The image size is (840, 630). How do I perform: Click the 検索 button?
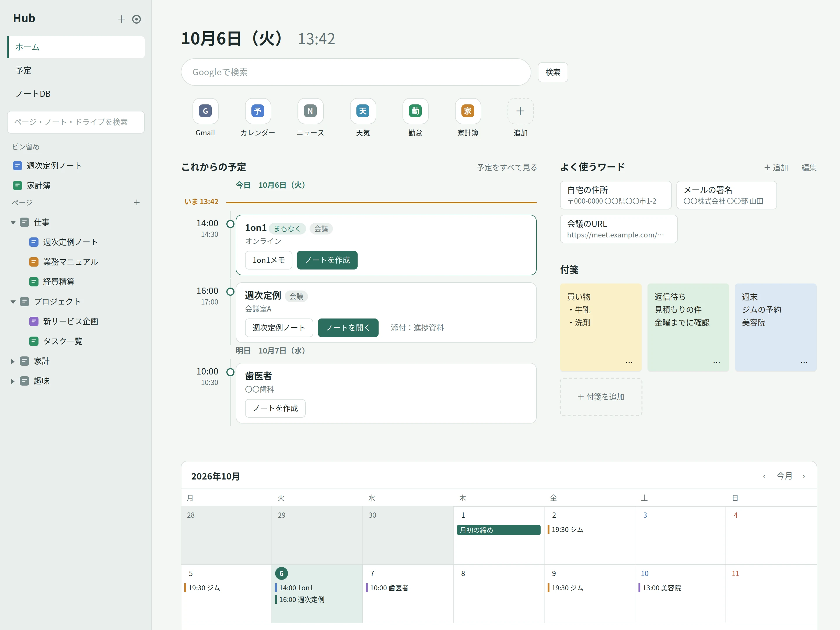click(x=552, y=72)
